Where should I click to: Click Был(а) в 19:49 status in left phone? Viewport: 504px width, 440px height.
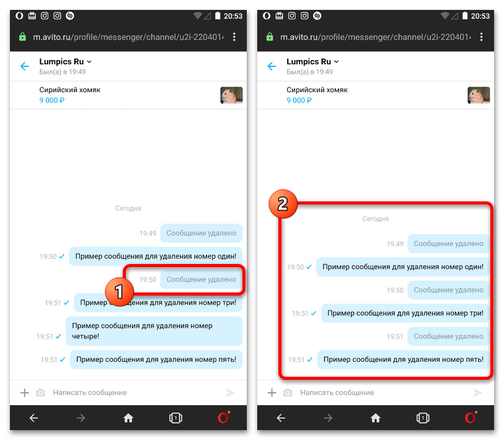63,72
